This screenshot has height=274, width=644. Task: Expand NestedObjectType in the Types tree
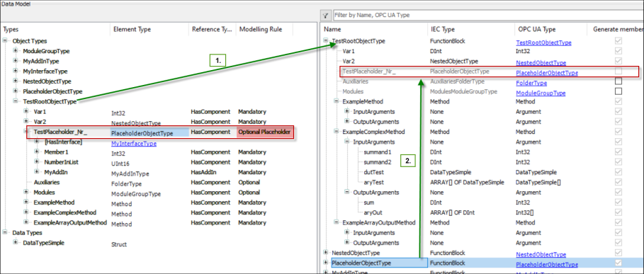pyautogui.click(x=16, y=81)
